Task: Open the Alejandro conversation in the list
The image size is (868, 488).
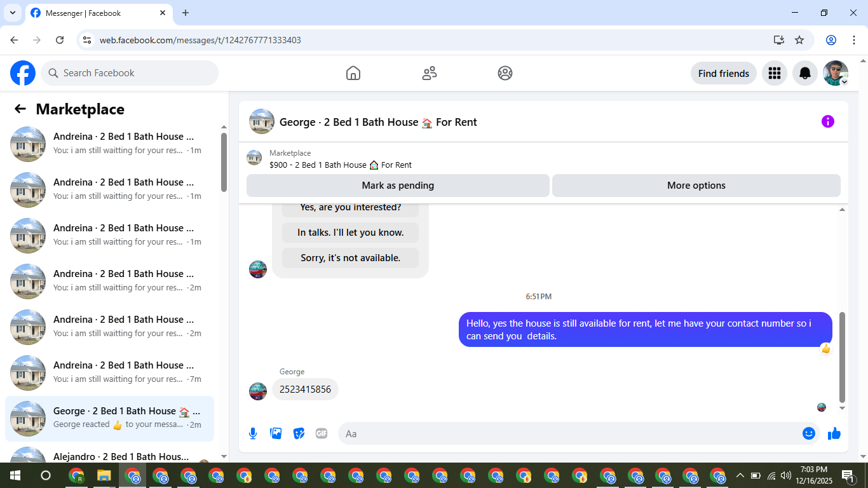Action: [x=109, y=455]
